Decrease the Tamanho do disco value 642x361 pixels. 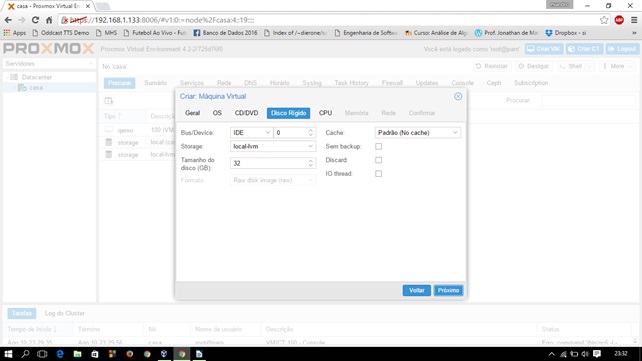tap(311, 165)
